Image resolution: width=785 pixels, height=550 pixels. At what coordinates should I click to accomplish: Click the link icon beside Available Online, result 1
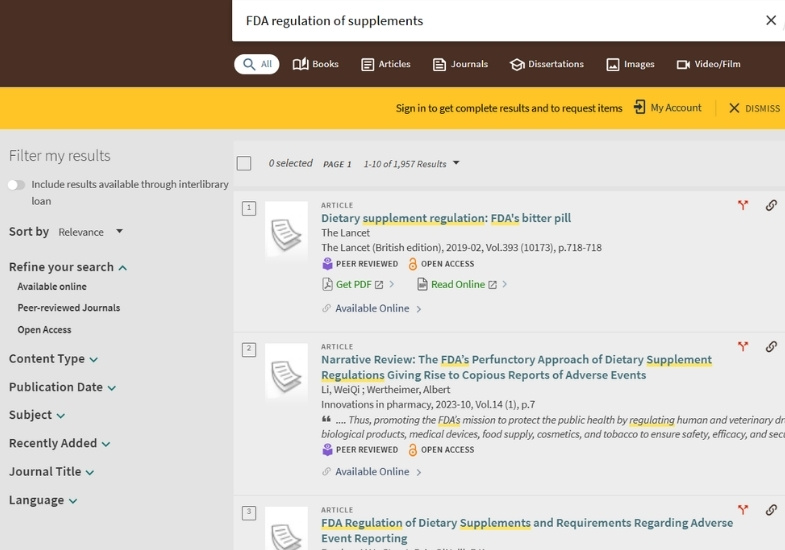(326, 308)
